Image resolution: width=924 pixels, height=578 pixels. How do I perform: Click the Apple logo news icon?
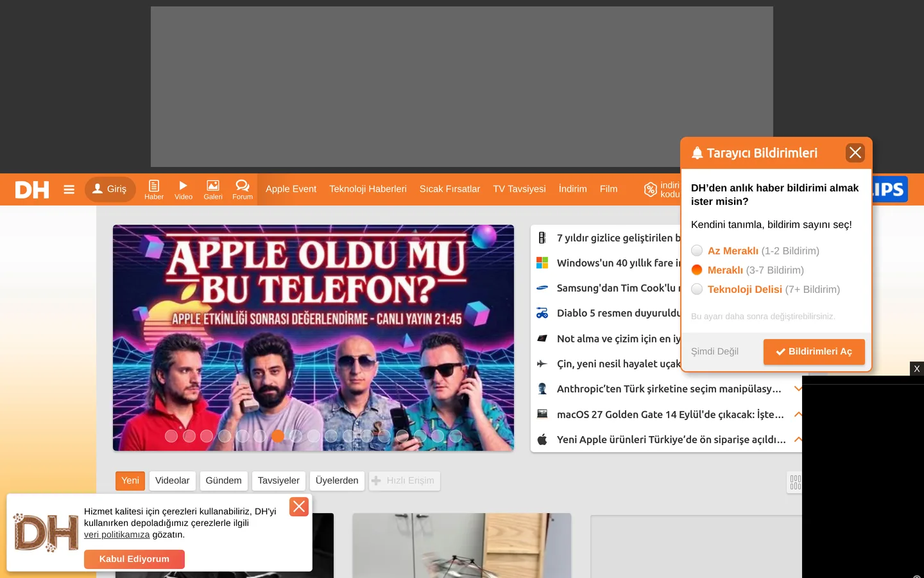542,439
